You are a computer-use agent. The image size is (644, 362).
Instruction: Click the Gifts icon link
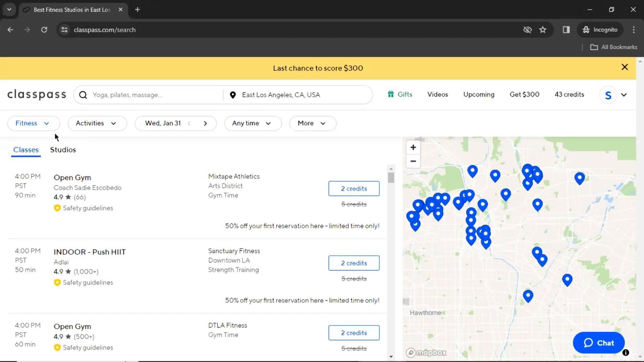pos(390,95)
